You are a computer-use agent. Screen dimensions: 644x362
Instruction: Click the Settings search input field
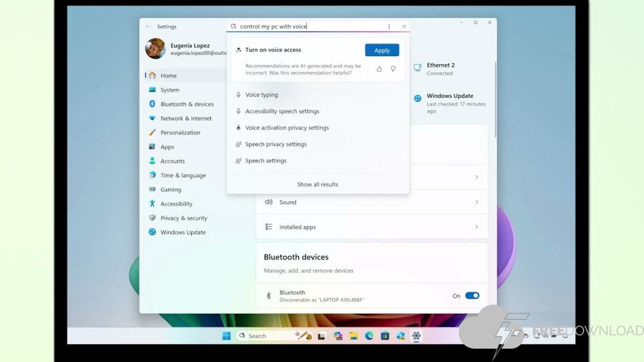311,26
